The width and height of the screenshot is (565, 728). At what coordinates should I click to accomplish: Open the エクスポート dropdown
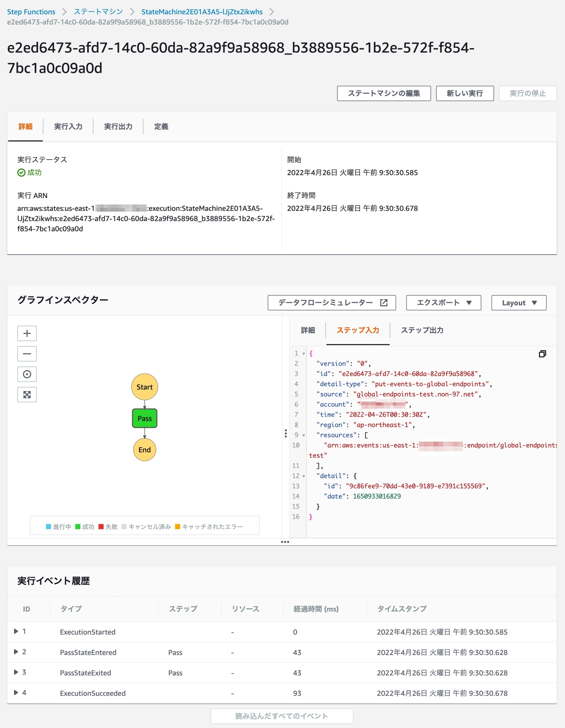click(x=444, y=303)
